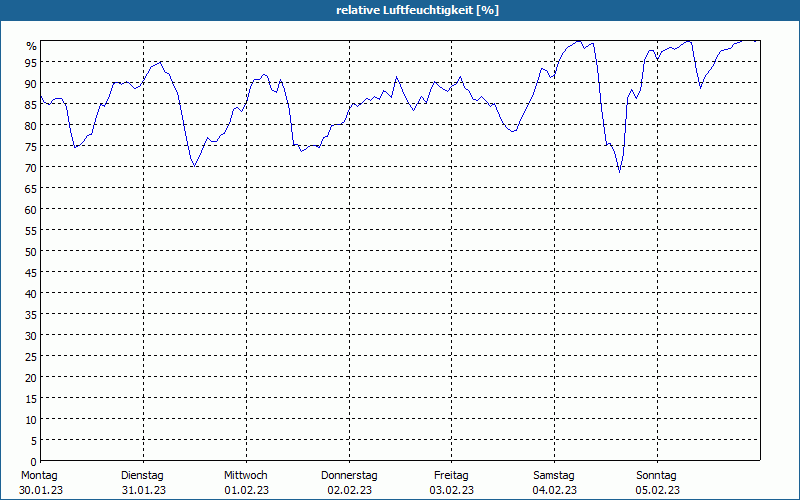Screen dimensions: 800x500
Task: Click the 'Dienstag' day label
Action: [142, 475]
